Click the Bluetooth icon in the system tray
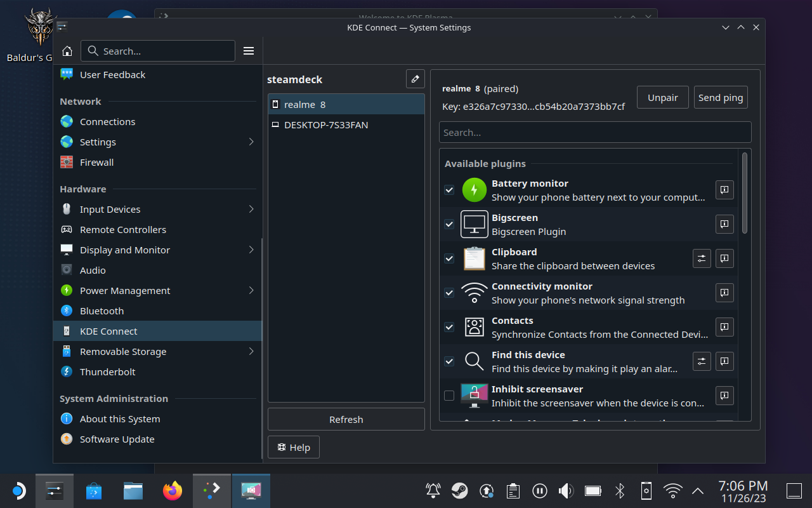The image size is (812, 508). click(620, 490)
